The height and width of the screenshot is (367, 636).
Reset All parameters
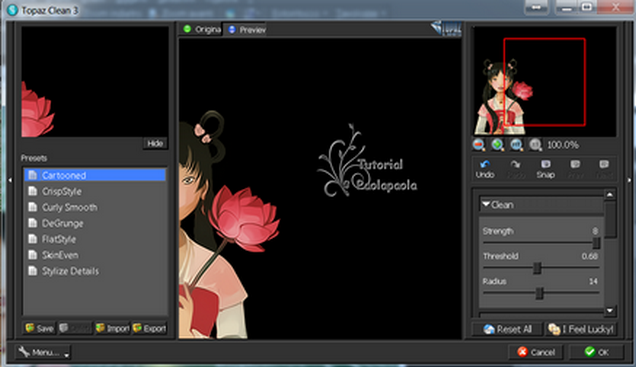(x=507, y=329)
